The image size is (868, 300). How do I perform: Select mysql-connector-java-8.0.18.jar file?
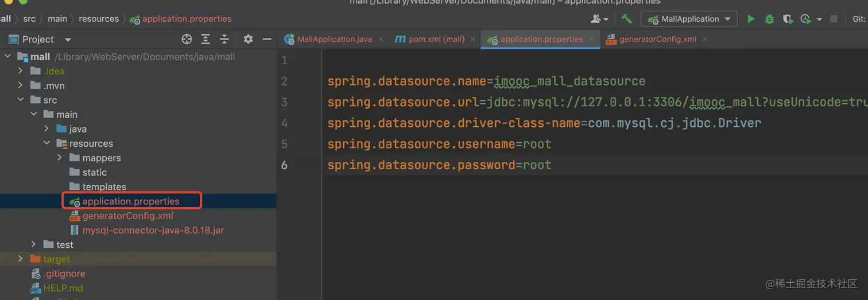pos(146,230)
